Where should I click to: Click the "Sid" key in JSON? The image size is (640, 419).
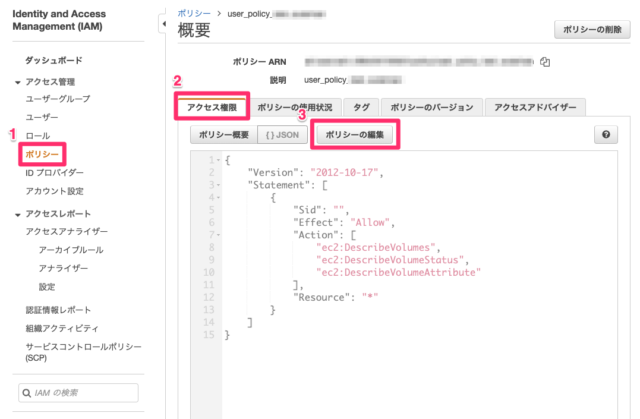tap(307, 210)
